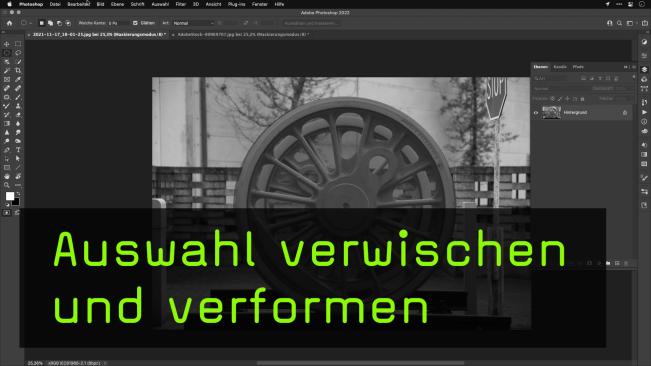The height and width of the screenshot is (366, 651).
Task: Open the Layers panel flyout menu
Action: point(634,67)
